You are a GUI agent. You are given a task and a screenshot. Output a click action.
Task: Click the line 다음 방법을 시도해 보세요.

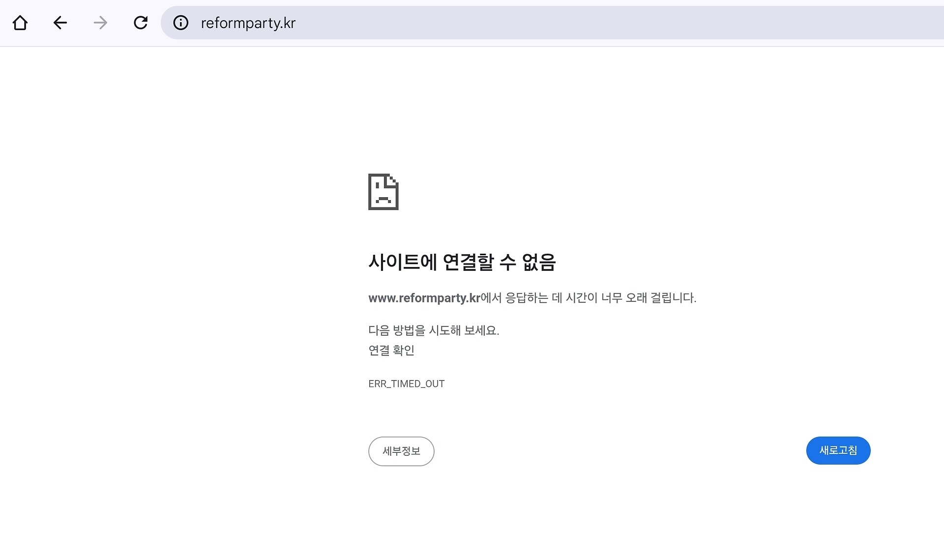tap(434, 330)
